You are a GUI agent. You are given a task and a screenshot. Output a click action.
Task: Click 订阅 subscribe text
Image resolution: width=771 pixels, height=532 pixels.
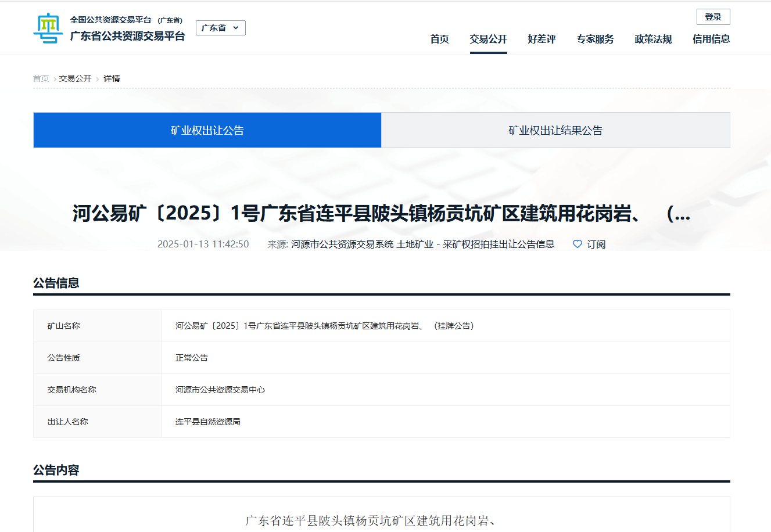pyautogui.click(x=596, y=245)
